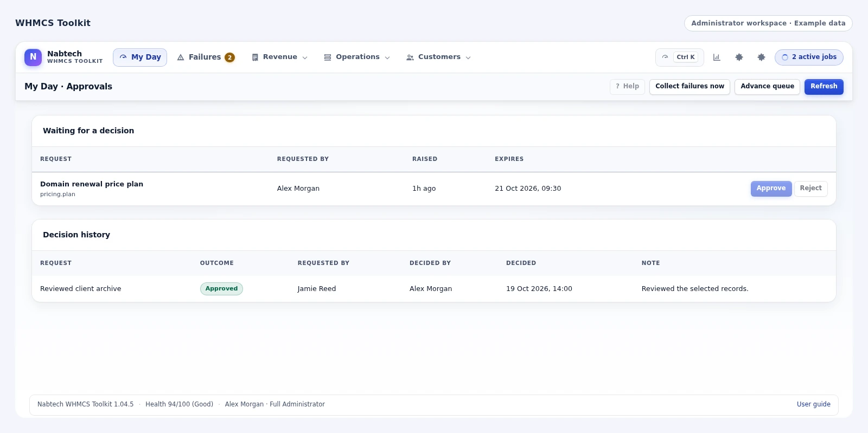Select the Reviewed client archive history row
The width and height of the screenshot is (868, 433).
[434, 289]
